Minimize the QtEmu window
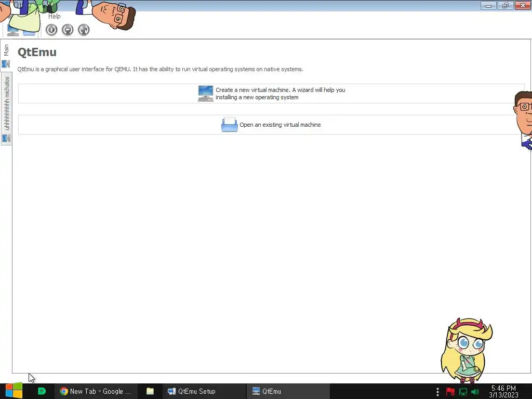532x399 pixels. click(x=488, y=6)
